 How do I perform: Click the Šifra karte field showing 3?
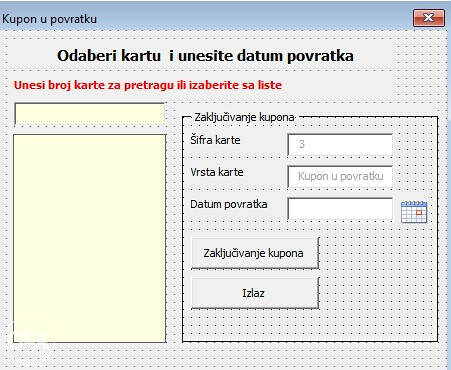pos(340,144)
